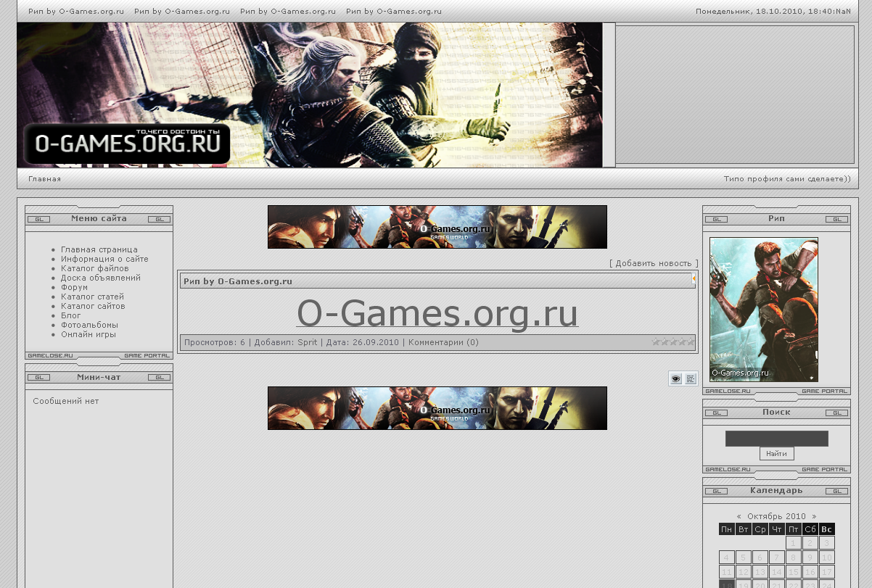Click into the dark search input field
872x588 pixels.
point(776,439)
